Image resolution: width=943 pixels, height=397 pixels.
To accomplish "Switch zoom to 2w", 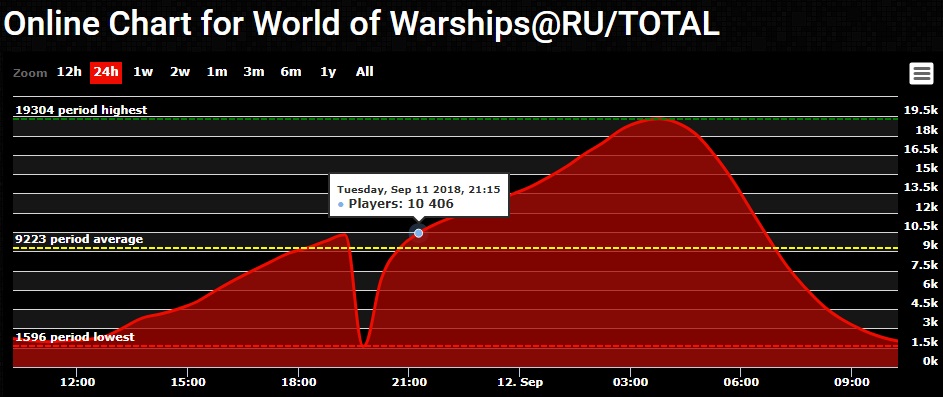I will (x=180, y=72).
